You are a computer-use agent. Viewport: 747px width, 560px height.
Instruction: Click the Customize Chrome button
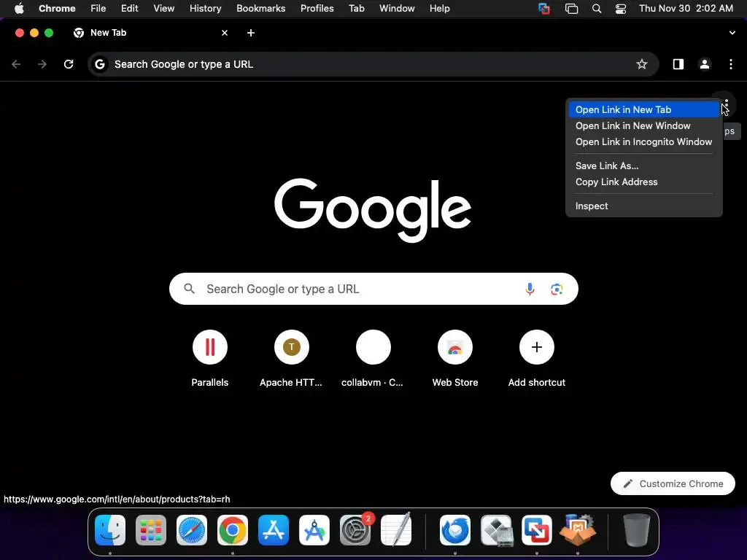click(x=673, y=484)
